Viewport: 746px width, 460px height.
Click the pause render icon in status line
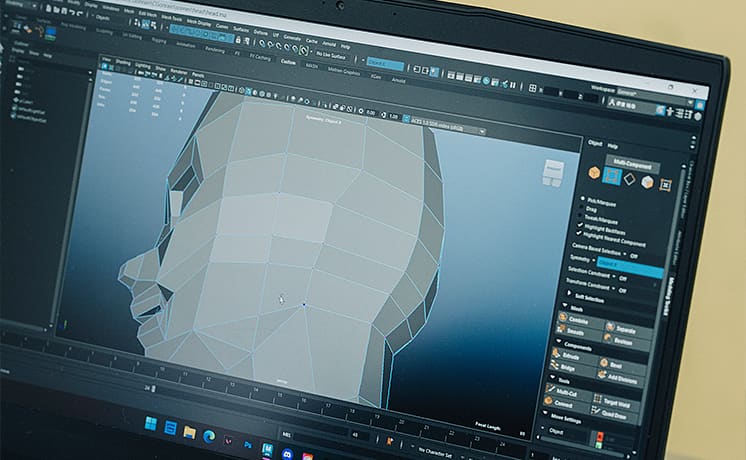pyautogui.click(x=512, y=86)
